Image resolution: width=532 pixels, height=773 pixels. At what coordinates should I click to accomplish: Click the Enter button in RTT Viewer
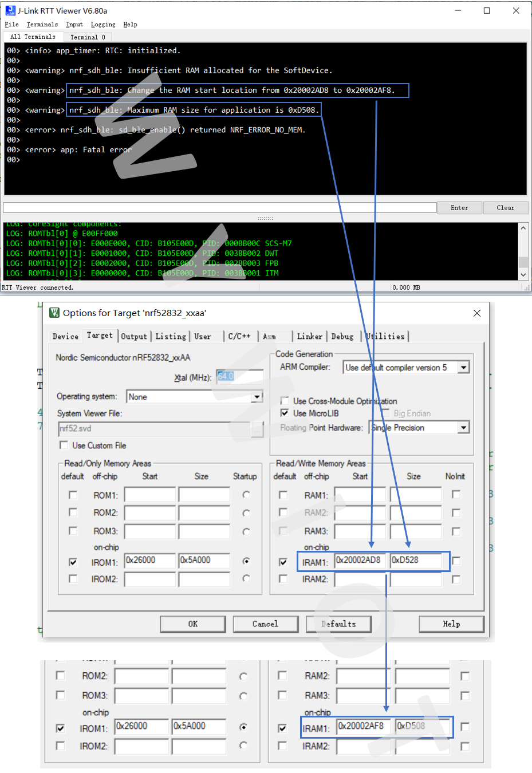tap(459, 208)
